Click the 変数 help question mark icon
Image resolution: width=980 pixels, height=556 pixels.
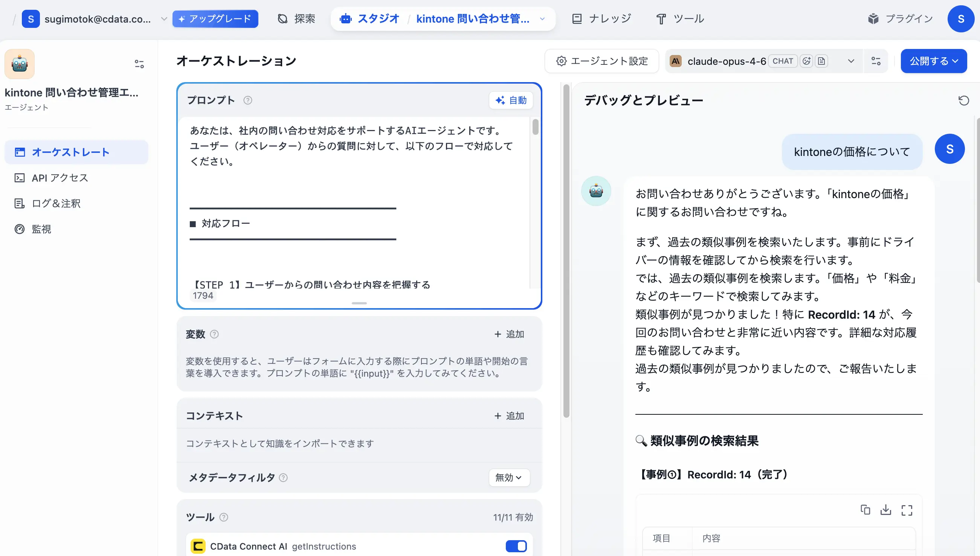[x=215, y=334]
